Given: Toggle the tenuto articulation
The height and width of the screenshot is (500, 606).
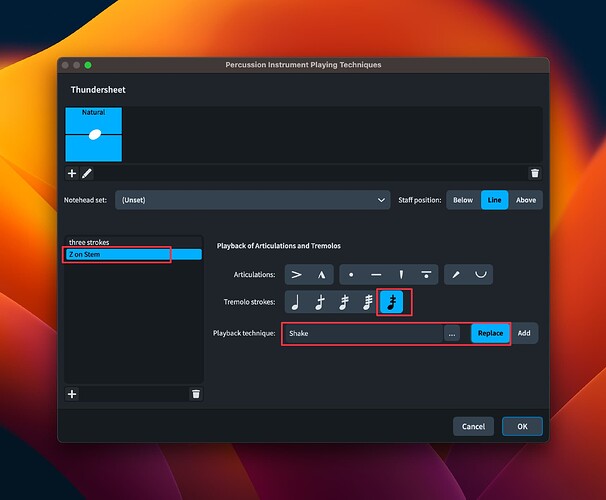Looking at the screenshot, I should click(x=376, y=275).
